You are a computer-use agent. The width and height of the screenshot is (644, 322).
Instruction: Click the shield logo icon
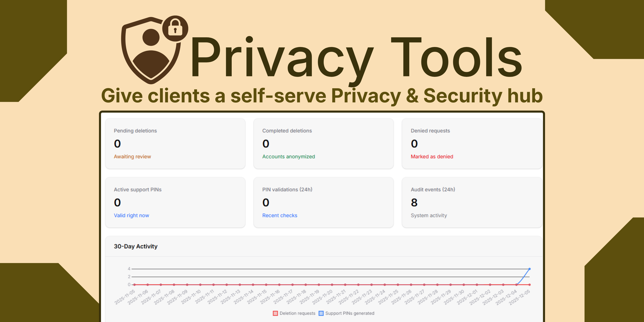coord(150,50)
